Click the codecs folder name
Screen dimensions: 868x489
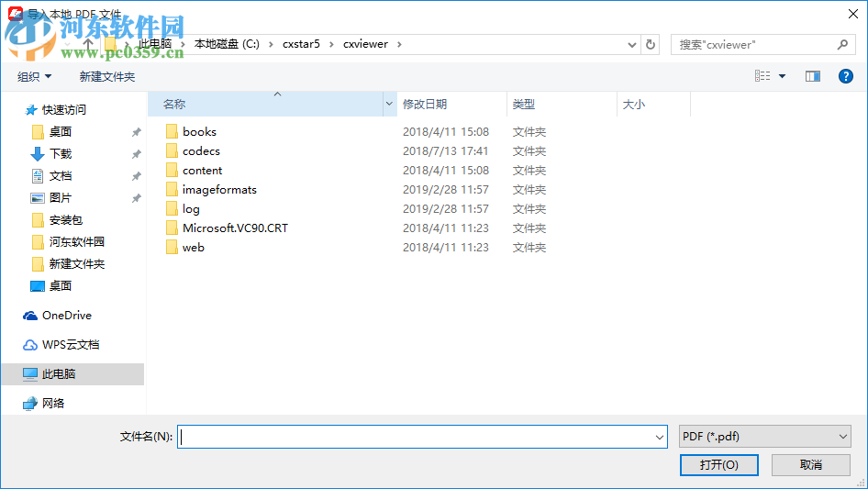point(201,151)
